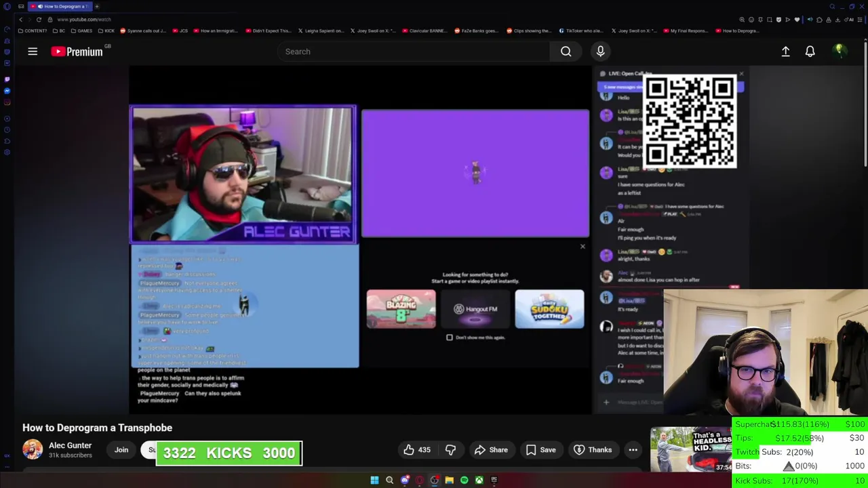Open the 'Leigne Sapienti on...' bookmark

point(321,30)
